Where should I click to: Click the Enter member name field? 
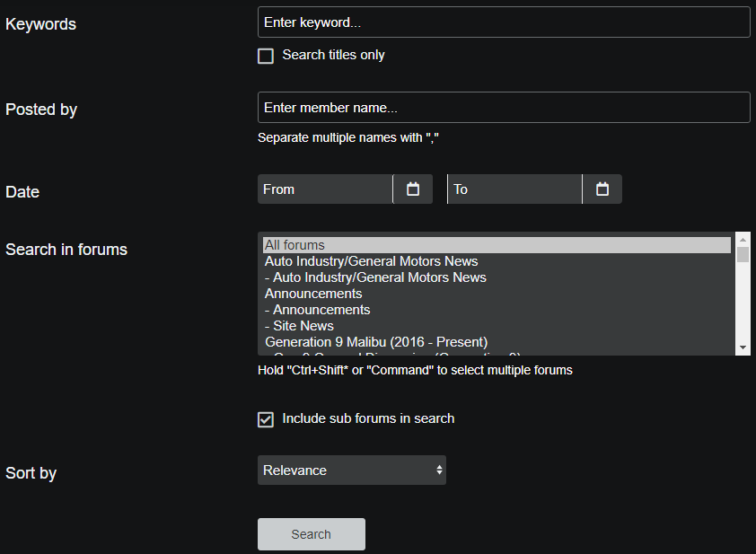click(503, 108)
